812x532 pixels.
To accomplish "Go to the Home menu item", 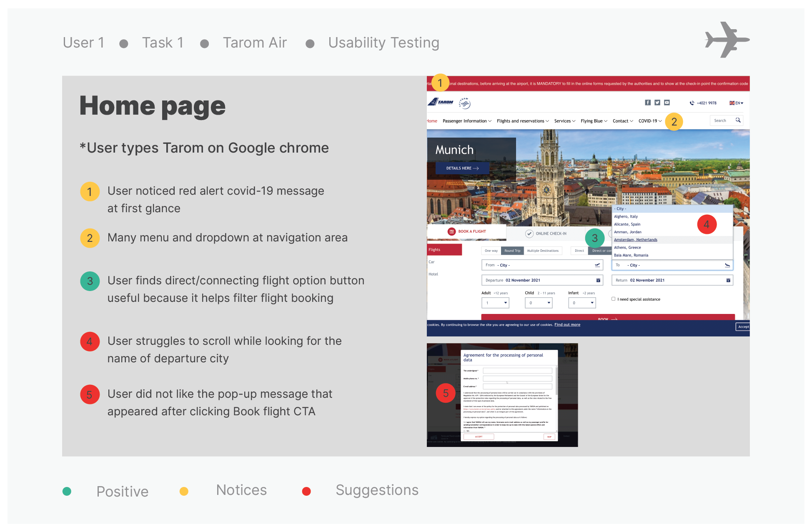I will point(432,121).
